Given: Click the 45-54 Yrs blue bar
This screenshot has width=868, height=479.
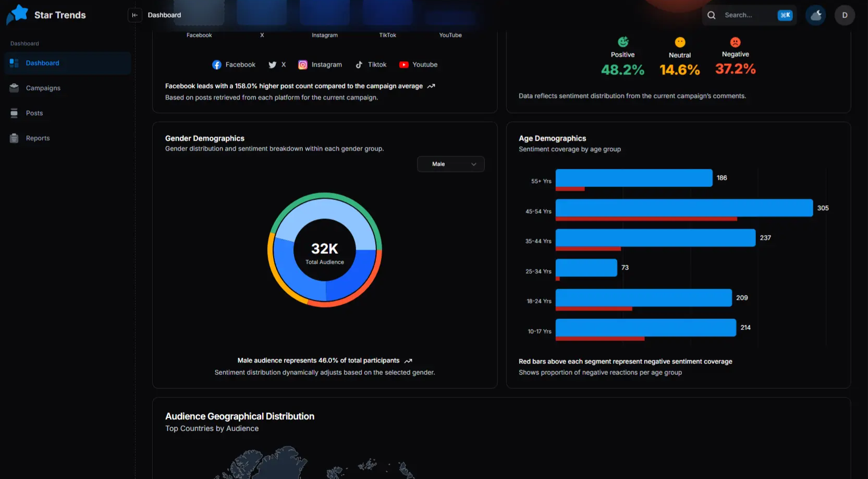Looking at the screenshot, I should point(683,208).
